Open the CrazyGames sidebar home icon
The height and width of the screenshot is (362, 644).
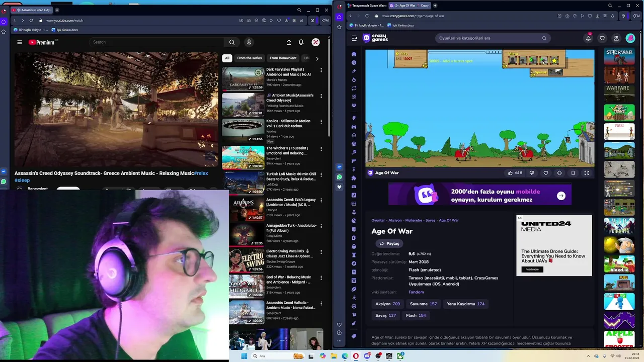point(354,54)
